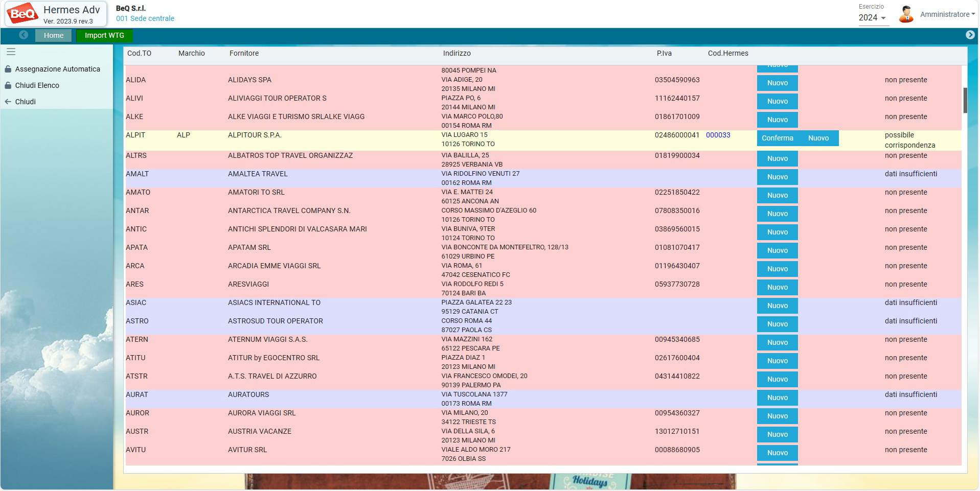Toggle the hamburger sidebar menu
Image resolution: width=980 pixels, height=491 pixels.
tap(11, 52)
